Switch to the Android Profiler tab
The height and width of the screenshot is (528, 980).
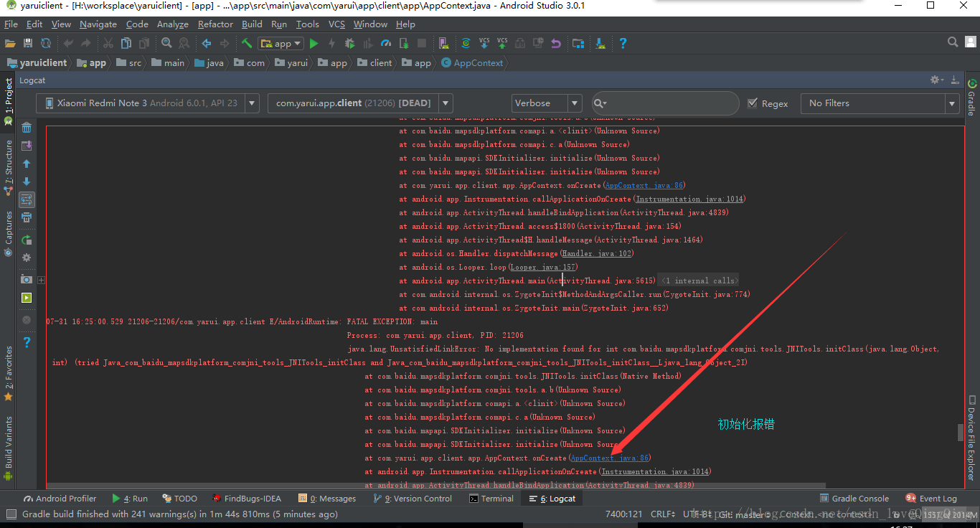(60, 499)
